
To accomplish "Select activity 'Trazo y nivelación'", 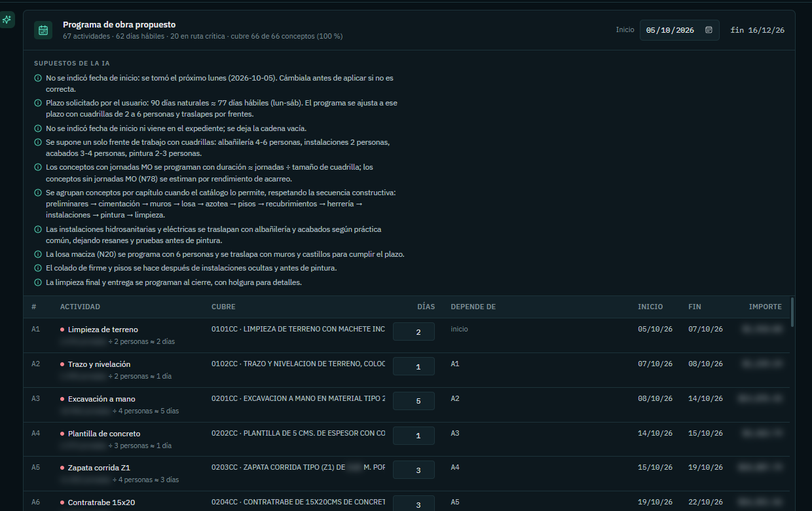I will click(x=99, y=364).
